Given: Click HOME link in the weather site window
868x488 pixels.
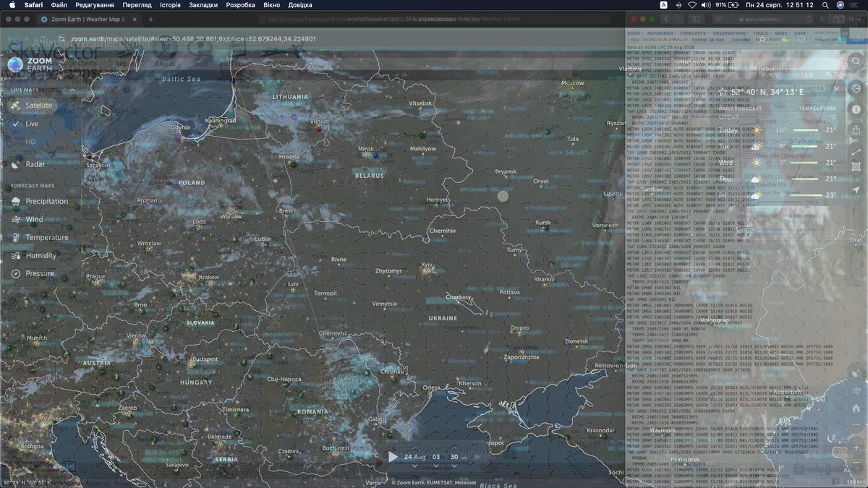Looking at the screenshot, I should 634,33.
